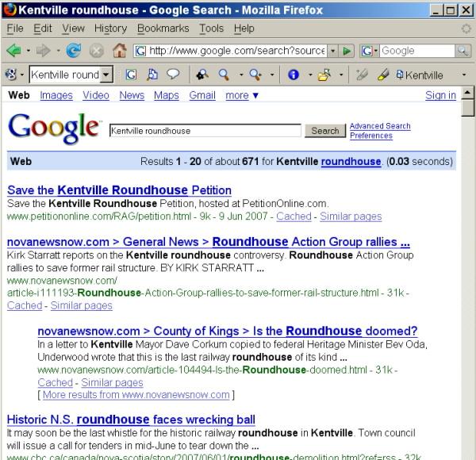Click the Googlebar page search icon
This screenshot has height=460, width=476.
[152, 75]
